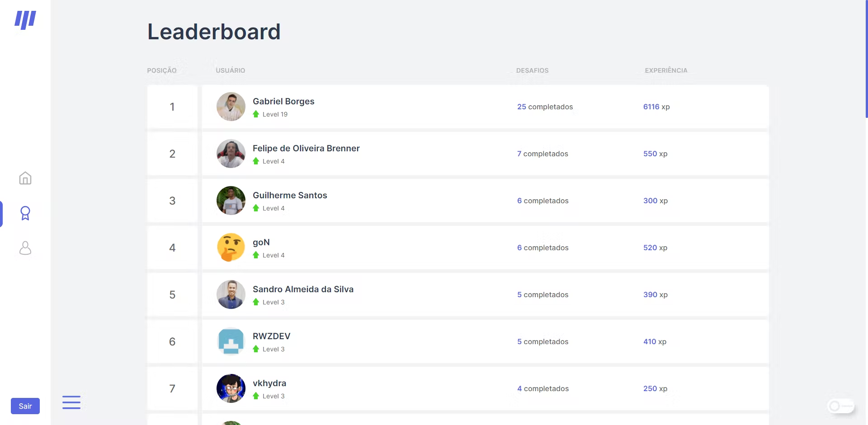This screenshot has width=868, height=425.
Task: Select Sandro Almeida da Silva's name
Action: [x=303, y=290]
